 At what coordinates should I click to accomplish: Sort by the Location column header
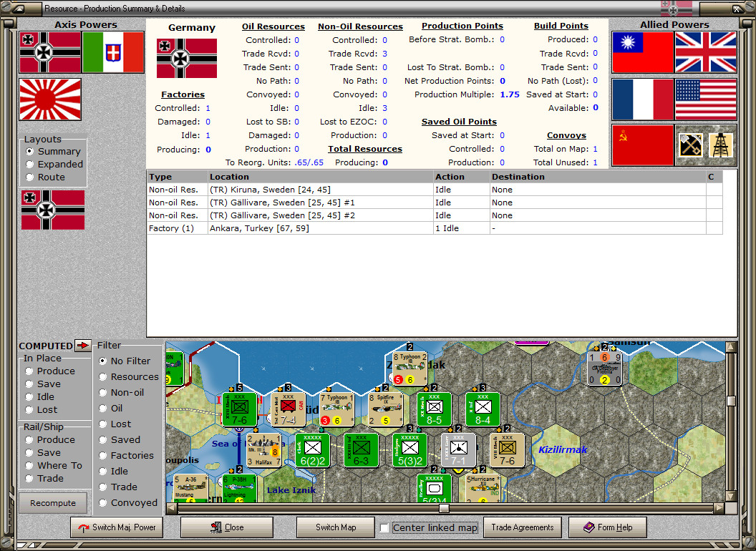point(320,177)
